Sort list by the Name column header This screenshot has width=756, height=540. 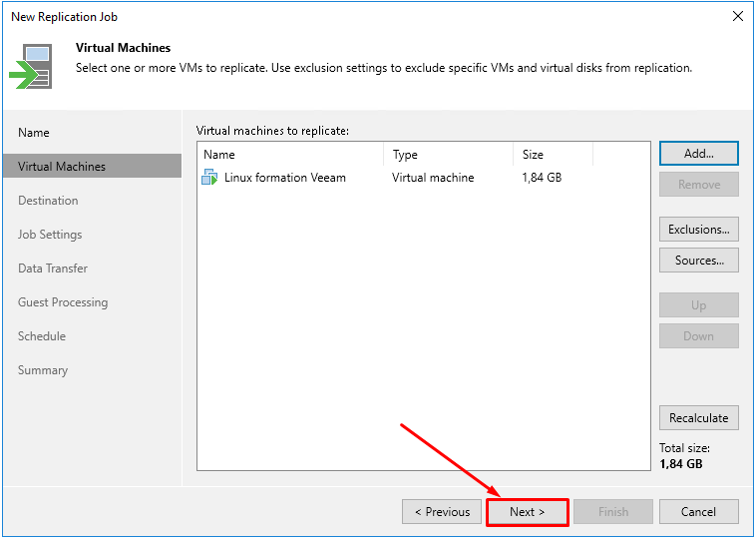[291, 155]
